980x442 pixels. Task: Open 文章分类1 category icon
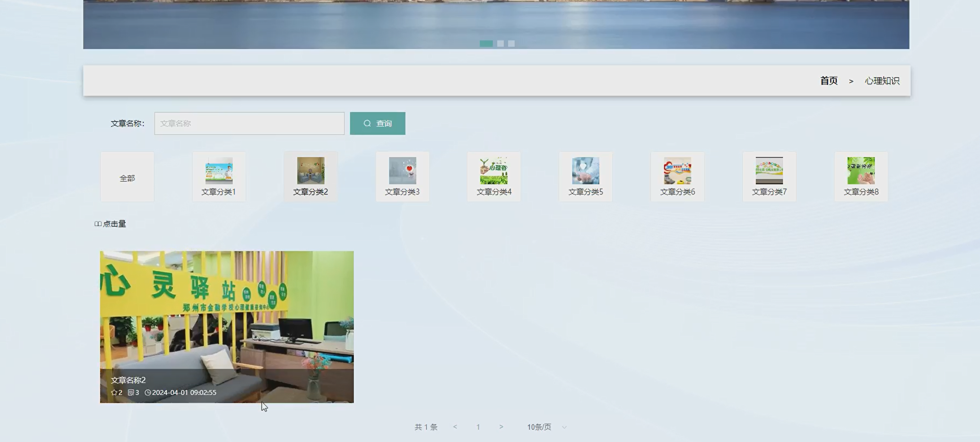tap(219, 171)
